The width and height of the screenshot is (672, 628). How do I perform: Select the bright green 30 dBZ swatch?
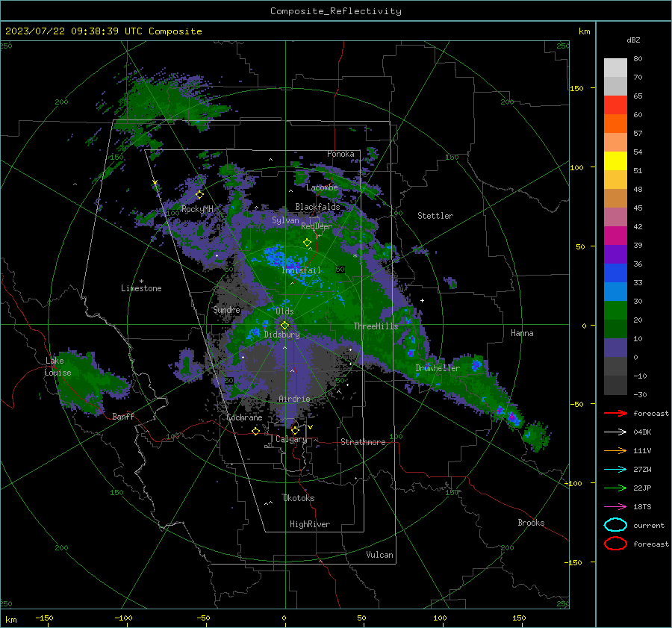point(615,310)
